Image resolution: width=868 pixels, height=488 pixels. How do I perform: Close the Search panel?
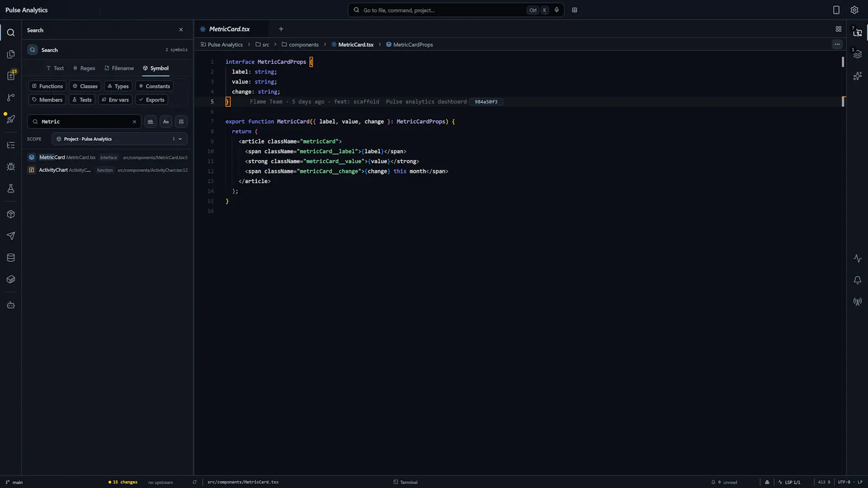coord(181,30)
